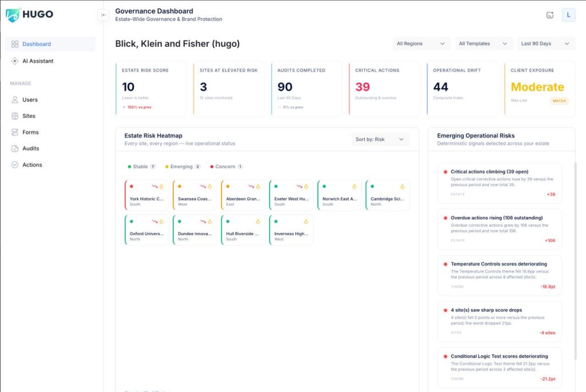This screenshot has height=392, width=586.
Task: Select the Inverness High site card
Action: 291,230
